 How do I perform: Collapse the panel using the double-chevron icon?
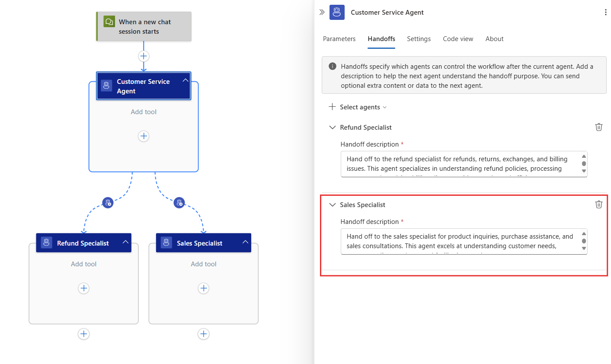(x=321, y=12)
